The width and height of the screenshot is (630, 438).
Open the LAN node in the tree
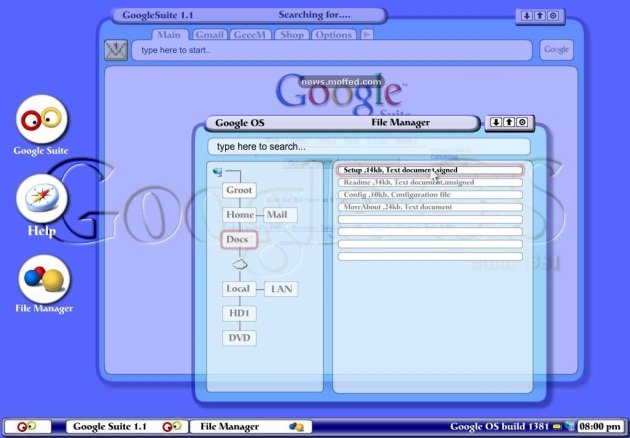(280, 289)
